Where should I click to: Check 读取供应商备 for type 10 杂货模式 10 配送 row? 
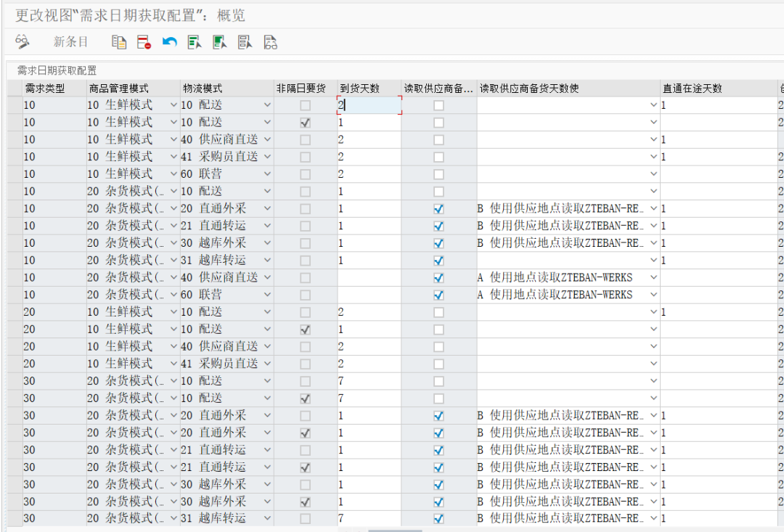[x=438, y=192]
